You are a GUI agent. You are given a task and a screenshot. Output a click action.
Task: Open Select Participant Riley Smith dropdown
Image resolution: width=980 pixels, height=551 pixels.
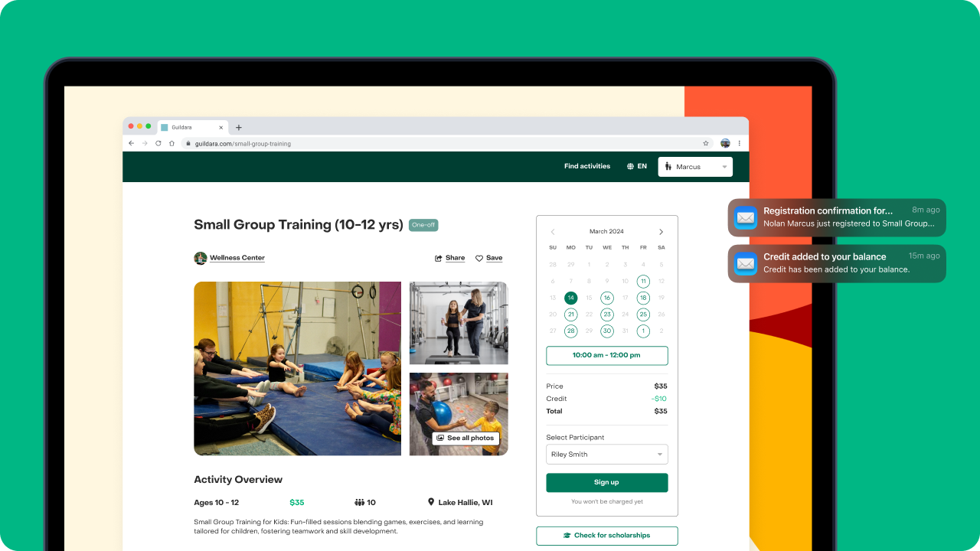tap(607, 455)
